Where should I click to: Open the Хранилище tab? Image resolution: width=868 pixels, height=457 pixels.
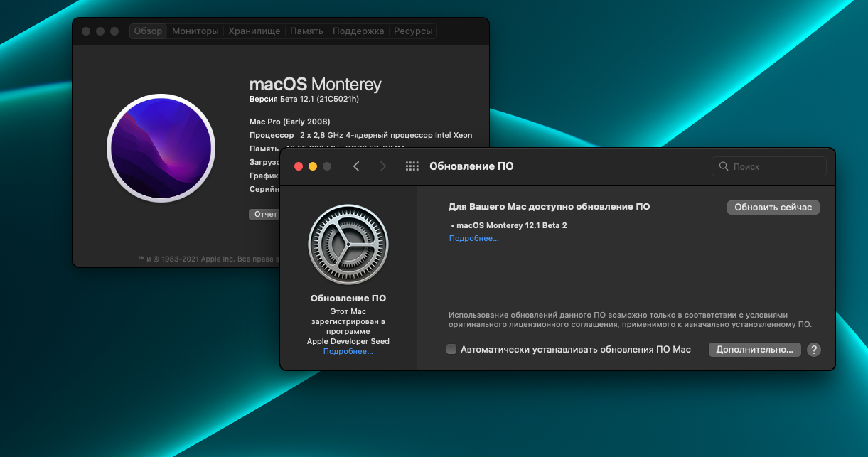click(254, 31)
